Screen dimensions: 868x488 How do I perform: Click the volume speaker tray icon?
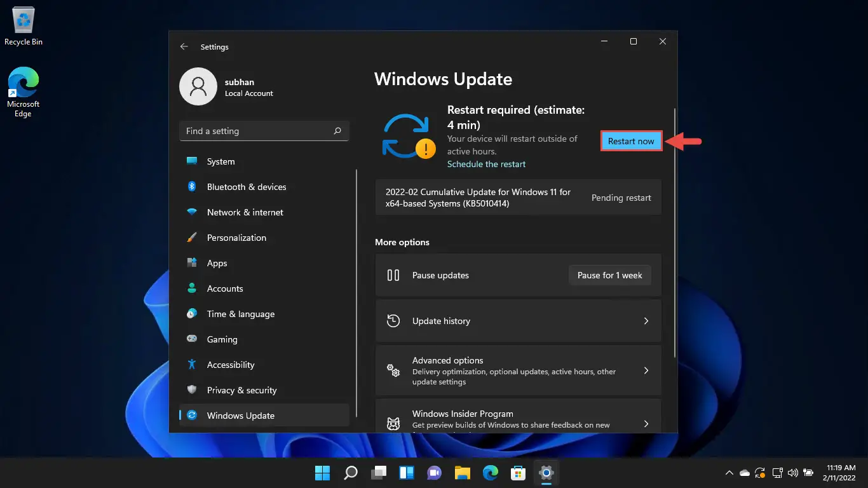coord(792,473)
